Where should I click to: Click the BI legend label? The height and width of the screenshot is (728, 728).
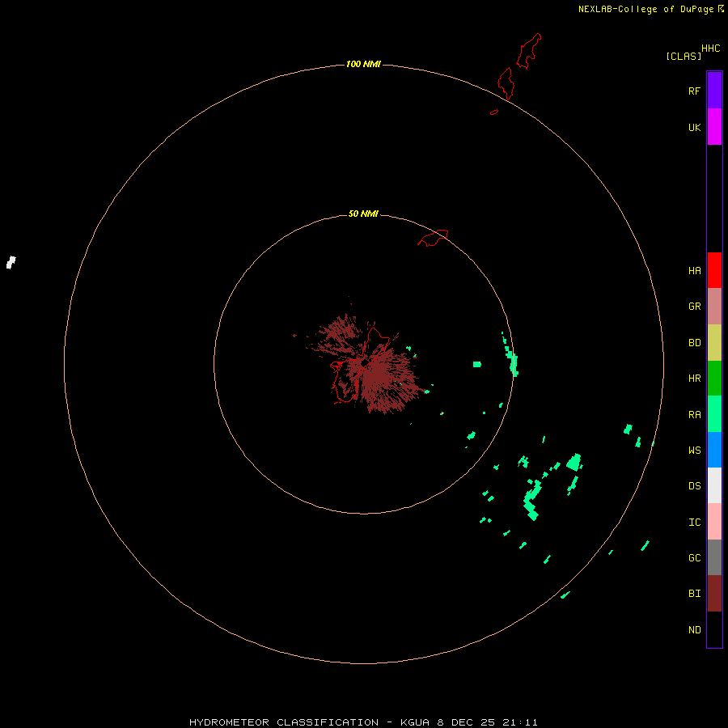click(694, 594)
